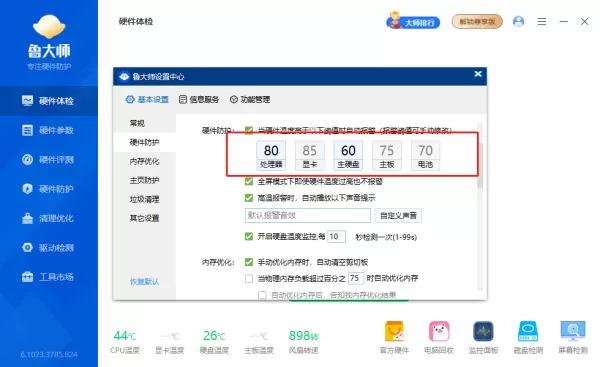The image size is (600, 367).
Task: Click the 默认报警音效 field
Action: tap(308, 215)
